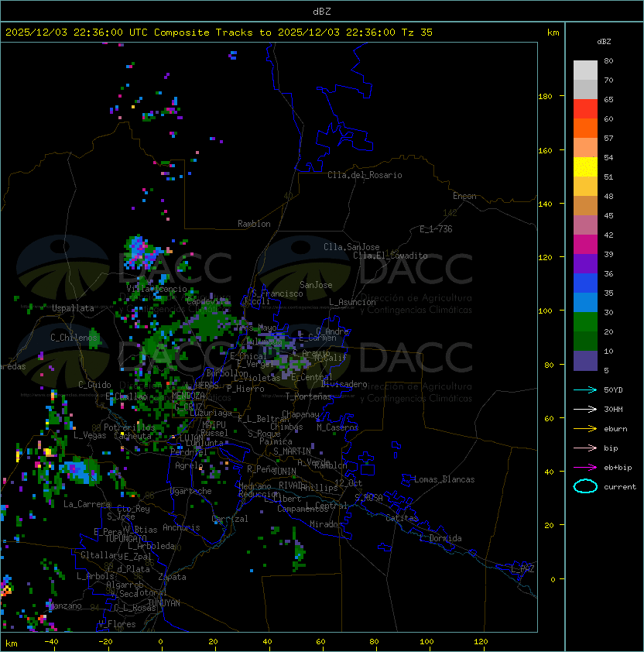Screen dimensions: 644x652
Task: Click the Villavicencio place label
Action: click(156, 289)
